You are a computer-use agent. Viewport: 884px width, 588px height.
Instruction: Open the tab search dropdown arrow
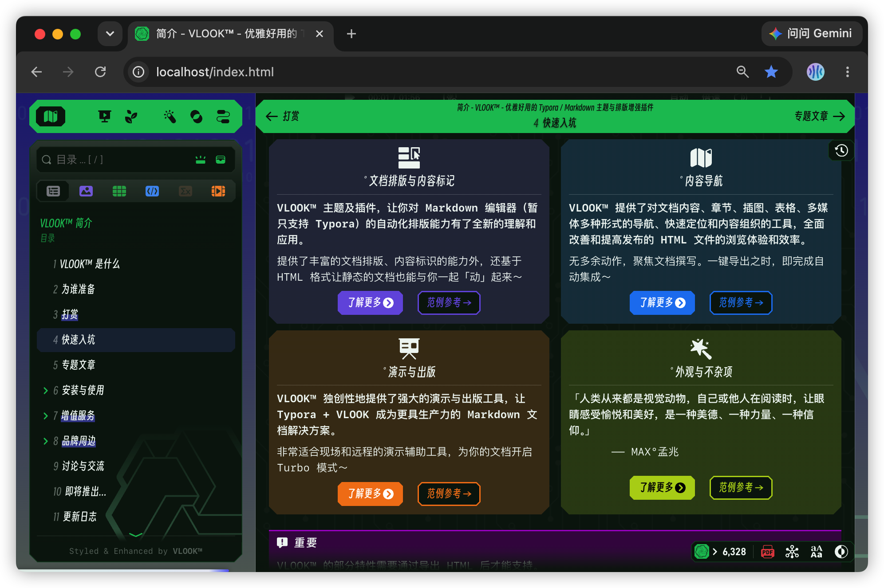click(x=110, y=34)
